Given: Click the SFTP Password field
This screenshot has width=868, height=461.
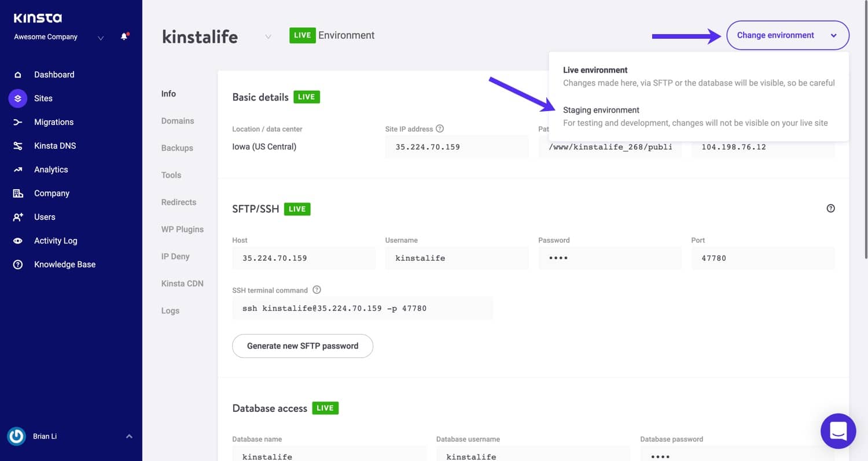Looking at the screenshot, I should pyautogui.click(x=610, y=258).
